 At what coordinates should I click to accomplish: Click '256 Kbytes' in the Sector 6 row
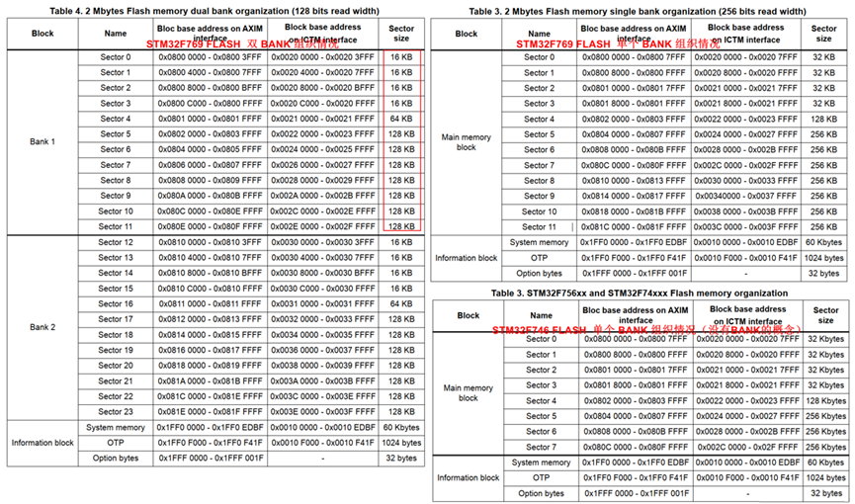[x=825, y=432]
